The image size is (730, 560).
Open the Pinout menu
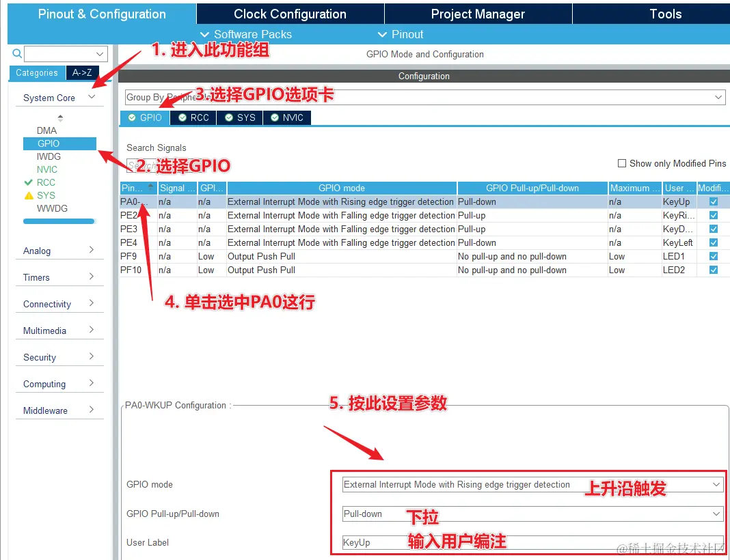(x=401, y=34)
